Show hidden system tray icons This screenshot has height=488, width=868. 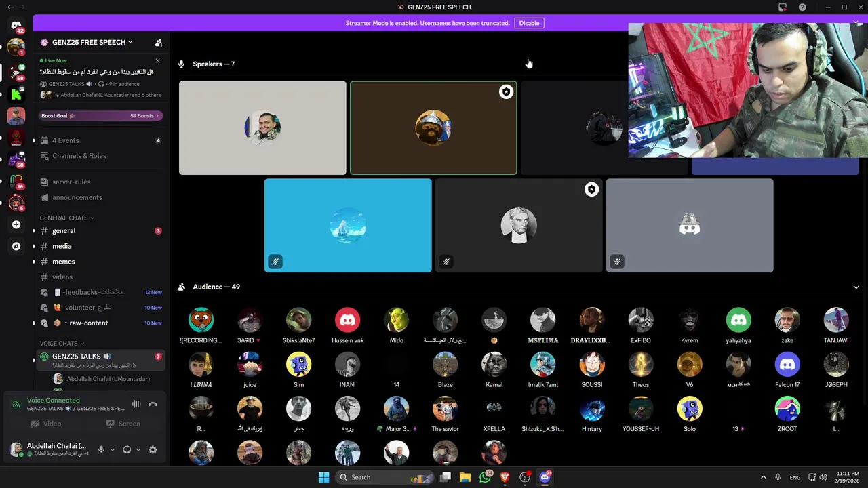763,477
